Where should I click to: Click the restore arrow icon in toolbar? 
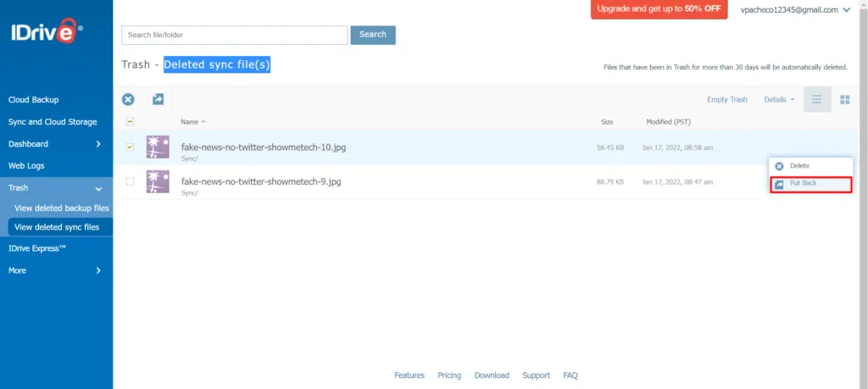pyautogui.click(x=158, y=99)
